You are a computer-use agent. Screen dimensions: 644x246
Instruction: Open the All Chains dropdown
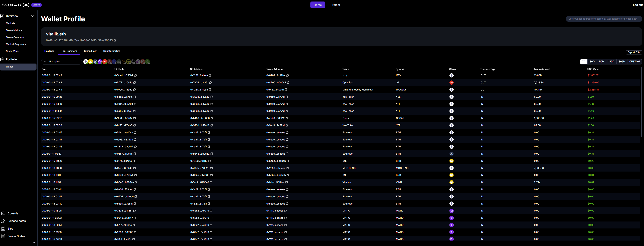(62, 61)
